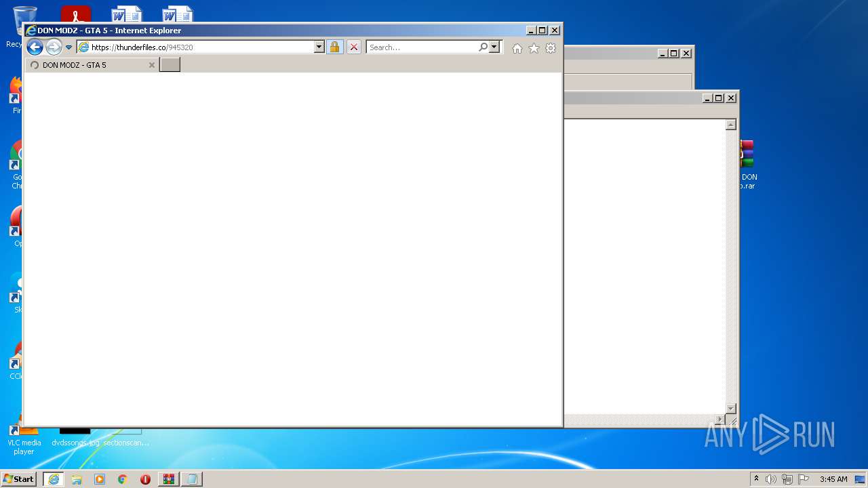Open the recent pages dropdown beside Forward

click(x=68, y=47)
